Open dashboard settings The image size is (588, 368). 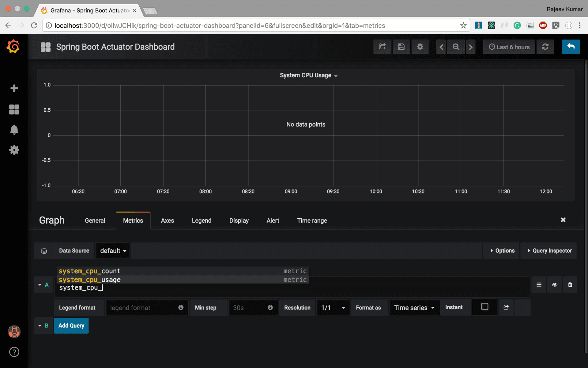420,47
